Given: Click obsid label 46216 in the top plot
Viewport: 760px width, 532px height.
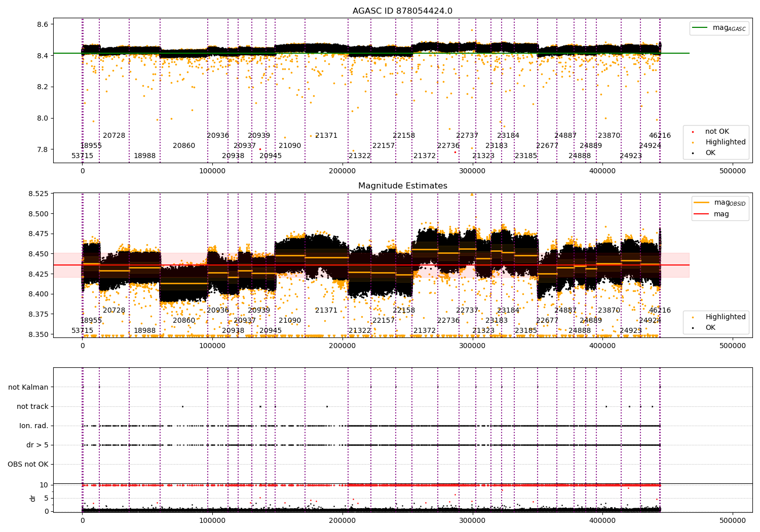Looking at the screenshot, I should click(x=660, y=135).
